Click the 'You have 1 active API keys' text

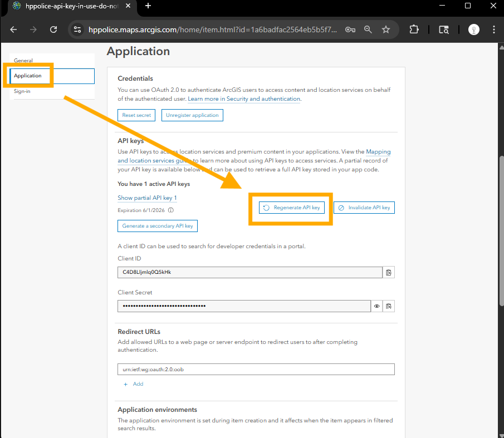click(x=154, y=184)
